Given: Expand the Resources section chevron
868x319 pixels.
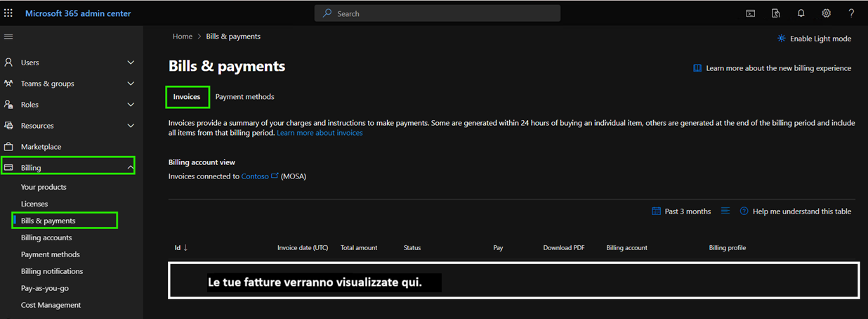Looking at the screenshot, I should (131, 126).
